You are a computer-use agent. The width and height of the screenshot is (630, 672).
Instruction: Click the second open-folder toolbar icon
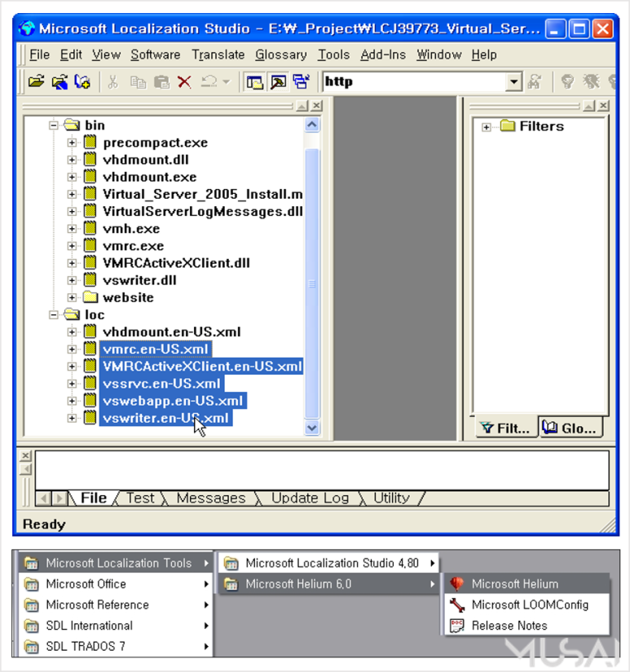[59, 81]
